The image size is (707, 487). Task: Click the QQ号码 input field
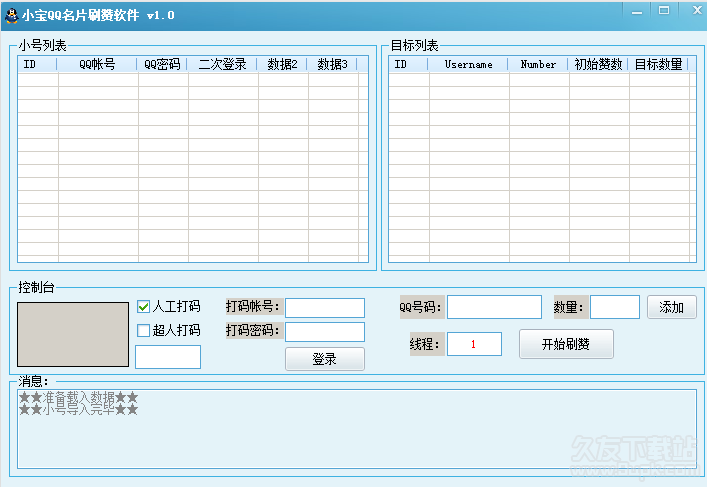(x=494, y=307)
